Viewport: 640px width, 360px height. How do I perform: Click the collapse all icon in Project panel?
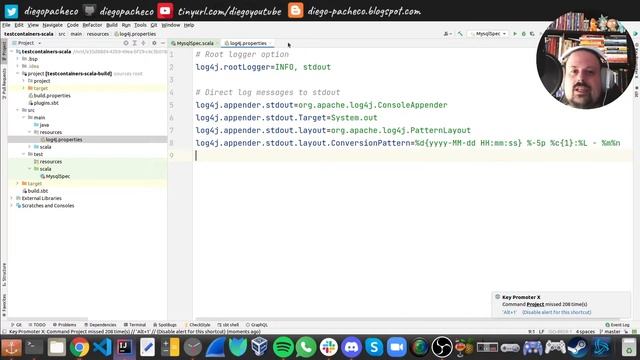click(x=143, y=43)
